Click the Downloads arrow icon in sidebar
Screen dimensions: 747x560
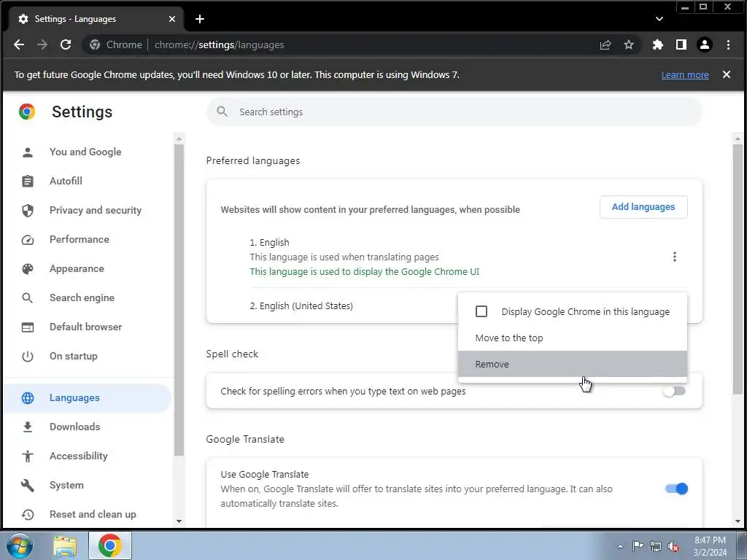pos(28,427)
